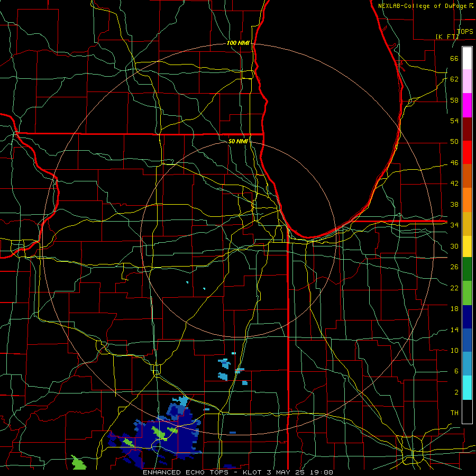
Task: Click the dark green legend swatch
Action: [x=467, y=269]
